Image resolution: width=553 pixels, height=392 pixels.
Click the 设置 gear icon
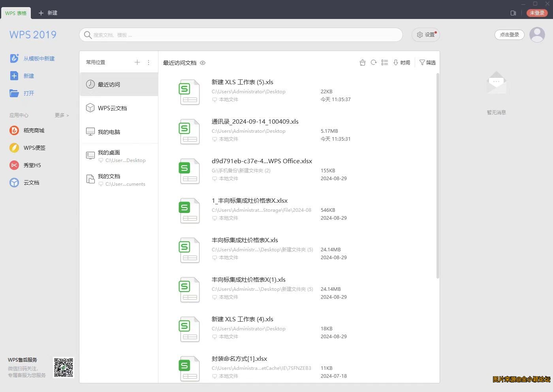(420, 35)
